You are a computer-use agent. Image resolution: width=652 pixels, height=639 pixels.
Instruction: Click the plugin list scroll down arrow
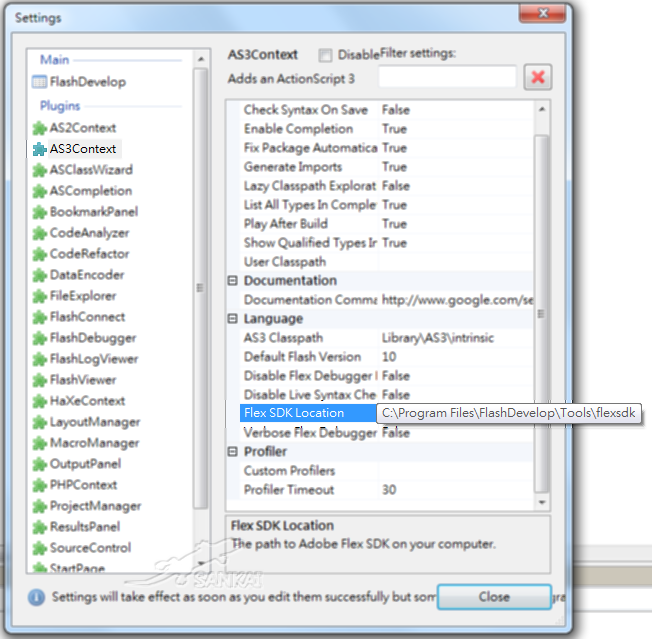point(201,564)
